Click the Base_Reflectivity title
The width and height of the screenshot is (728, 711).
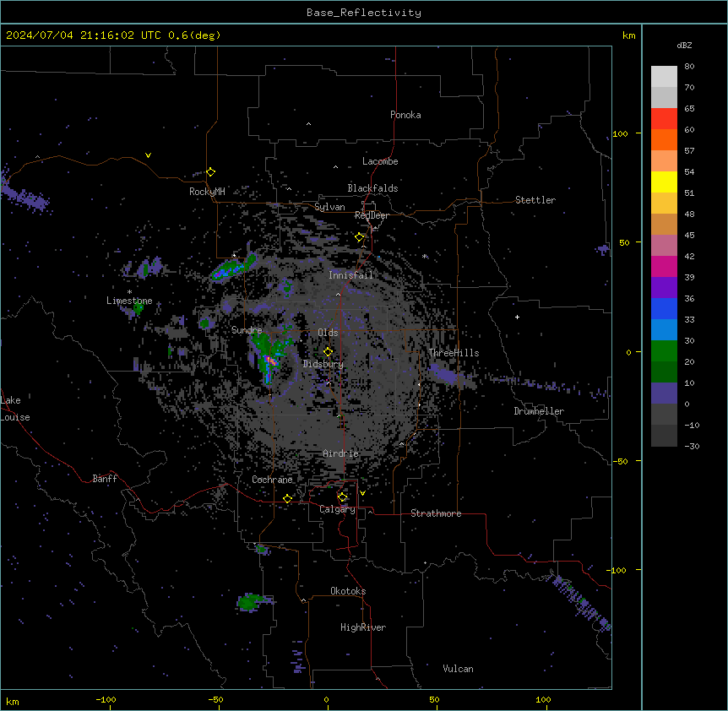[x=364, y=13]
